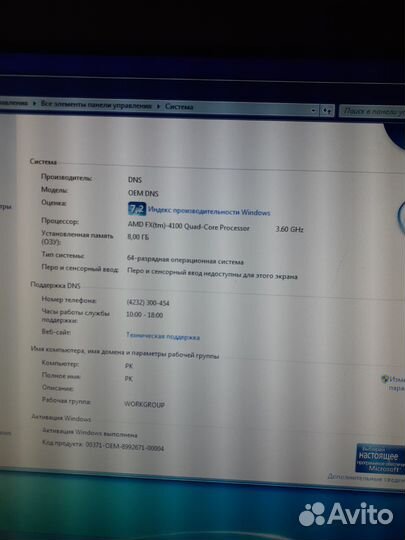The height and width of the screenshot is (540, 405).
Task: Select the processor name 'AMD FX(tm)-4100 Quad-Core Processor'
Action: (x=188, y=226)
